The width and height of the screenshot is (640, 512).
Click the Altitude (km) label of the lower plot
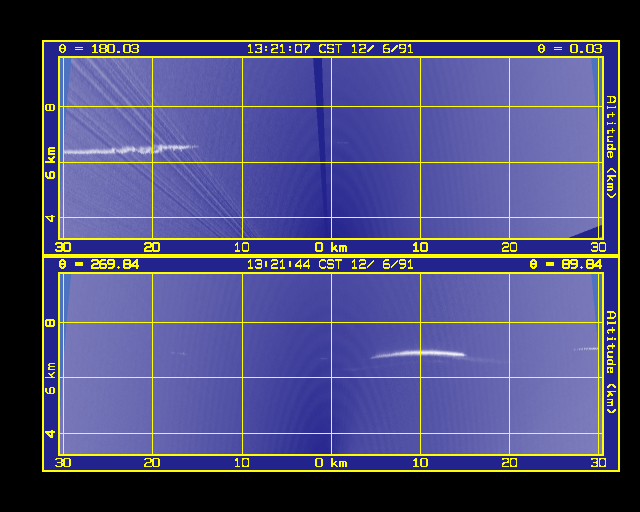click(611, 362)
